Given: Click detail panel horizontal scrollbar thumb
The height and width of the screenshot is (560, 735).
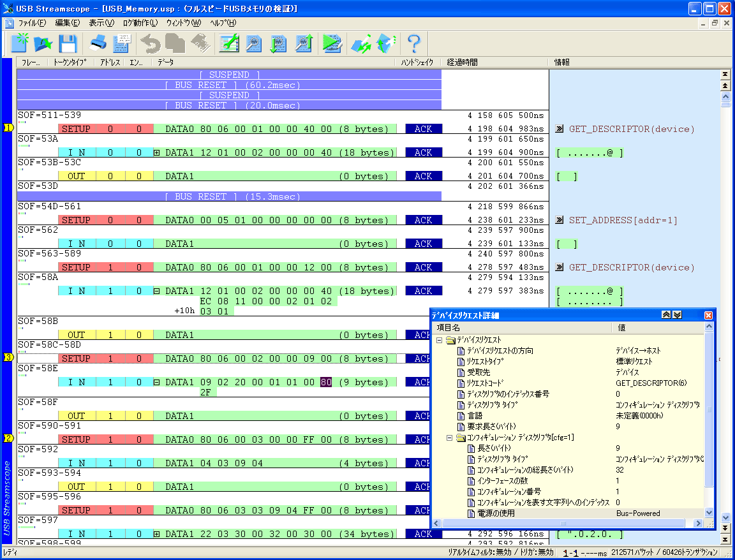Looking at the screenshot, I should click(x=563, y=523).
